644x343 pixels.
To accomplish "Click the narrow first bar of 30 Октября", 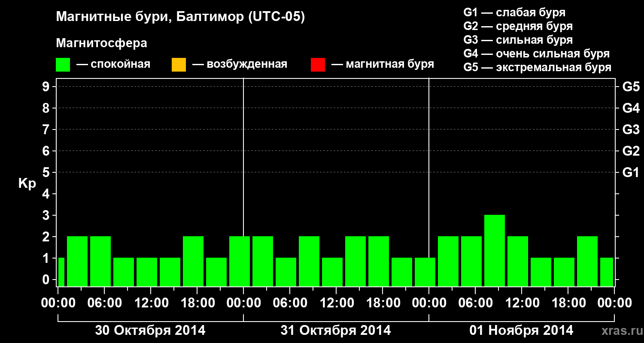I will (x=61, y=272).
